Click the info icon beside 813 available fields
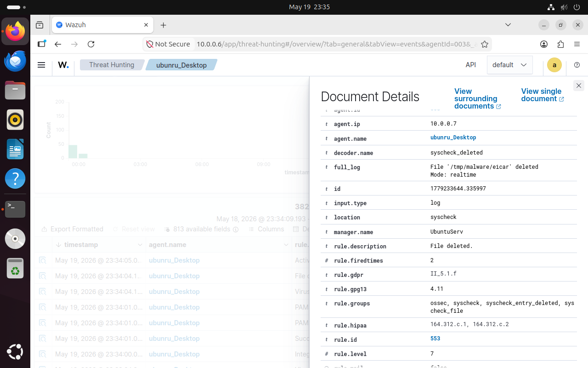This screenshot has width=588, height=368. (236, 229)
